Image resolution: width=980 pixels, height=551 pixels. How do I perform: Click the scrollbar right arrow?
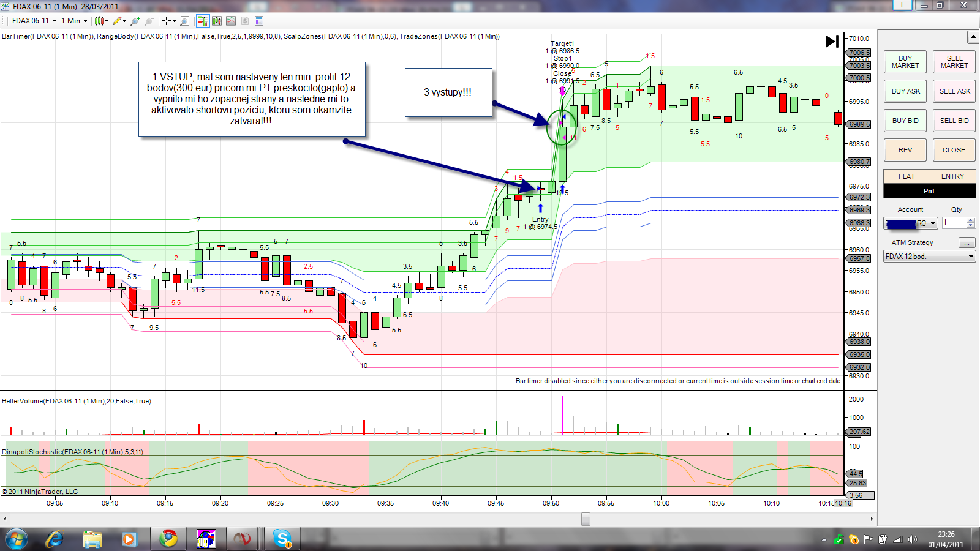pos(872,519)
